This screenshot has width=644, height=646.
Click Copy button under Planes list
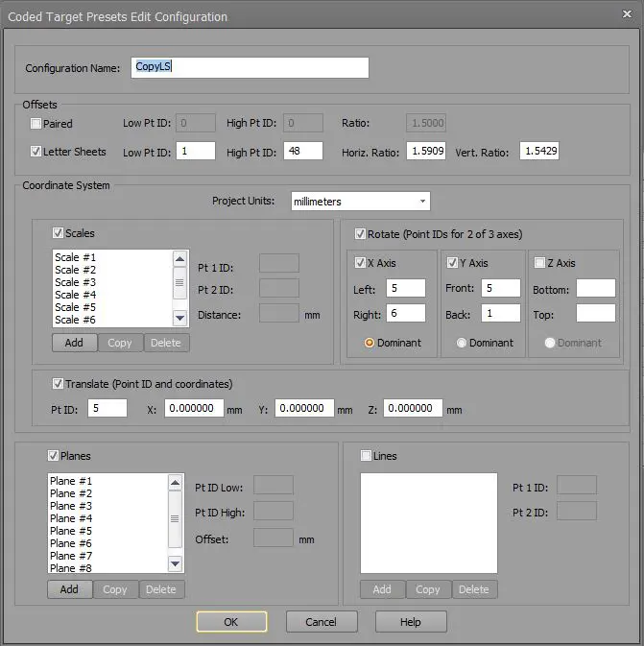point(115,589)
